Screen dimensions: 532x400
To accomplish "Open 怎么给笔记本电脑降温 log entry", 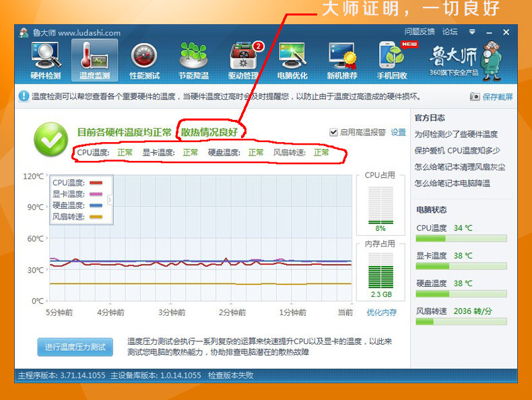I will [x=453, y=184].
